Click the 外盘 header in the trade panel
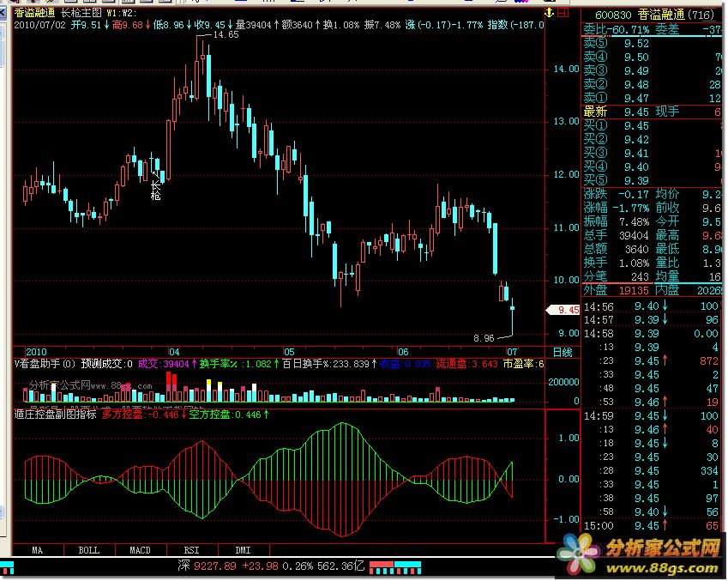 pos(595,290)
